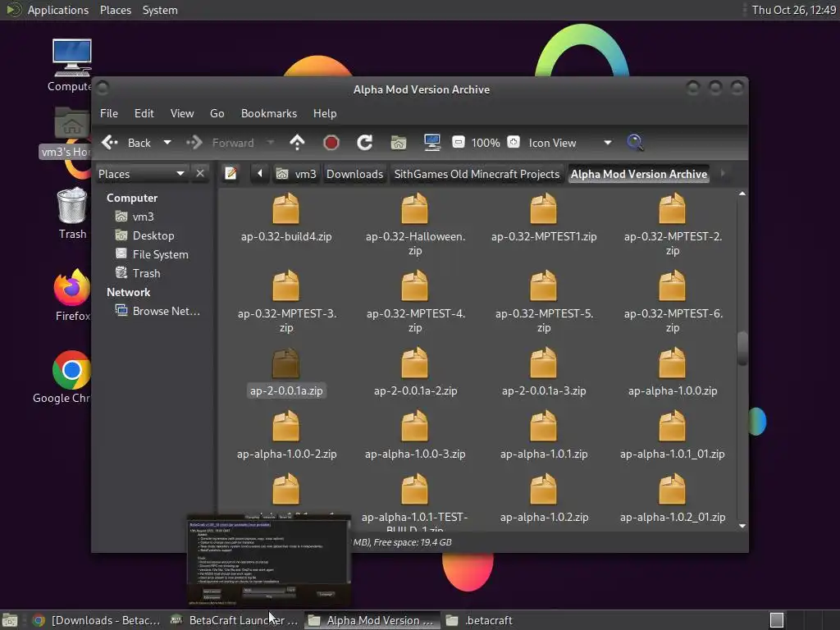This screenshot has width=840, height=630.
Task: Click the zoom out minus icon
Action: pyautogui.click(x=459, y=143)
